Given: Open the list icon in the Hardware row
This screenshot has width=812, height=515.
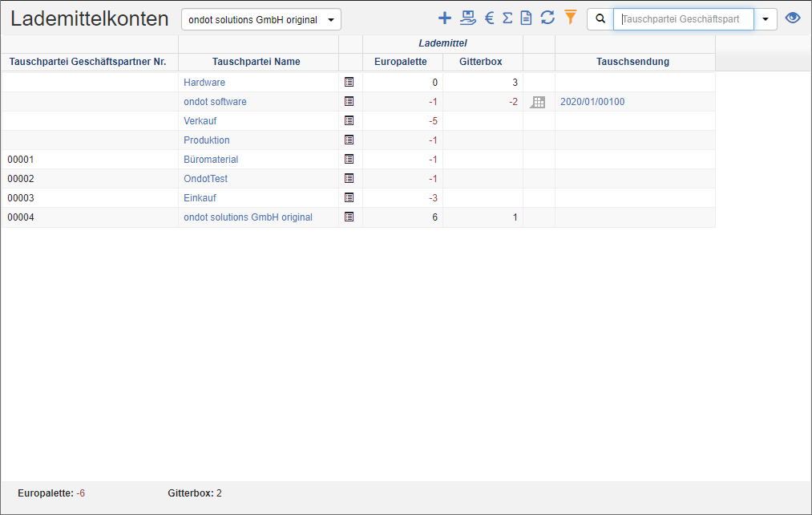Looking at the screenshot, I should point(349,82).
